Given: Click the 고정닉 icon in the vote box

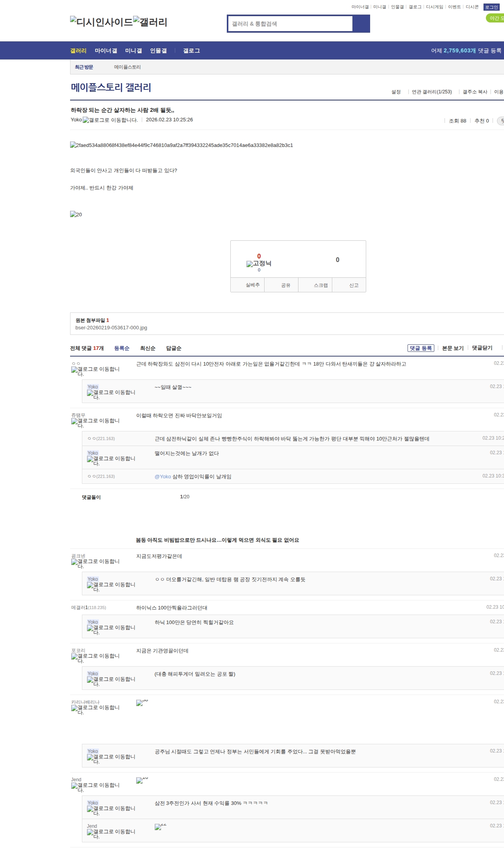Looking at the screenshot, I should tap(259, 264).
